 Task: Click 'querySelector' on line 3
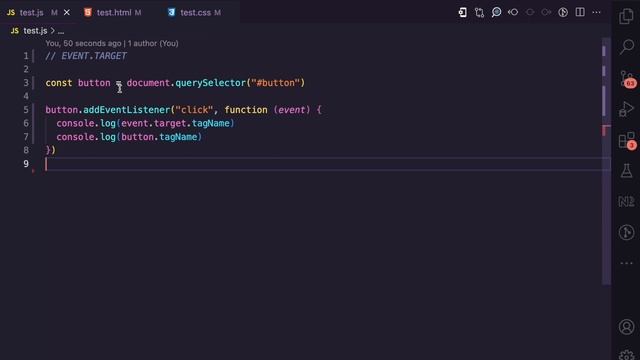pos(211,83)
